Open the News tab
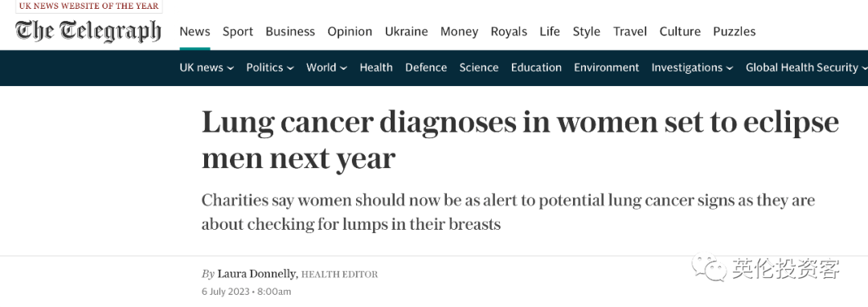 (194, 31)
